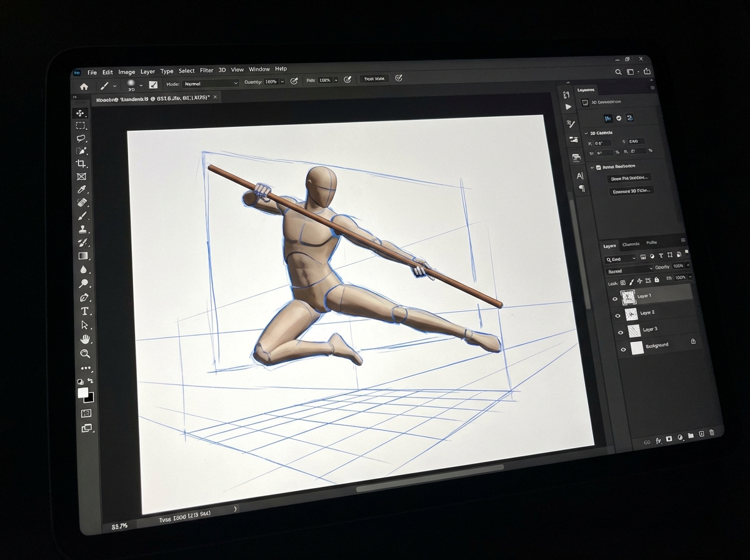
Task: Hide Layer 1 with its eye toggle
Action: click(616, 299)
